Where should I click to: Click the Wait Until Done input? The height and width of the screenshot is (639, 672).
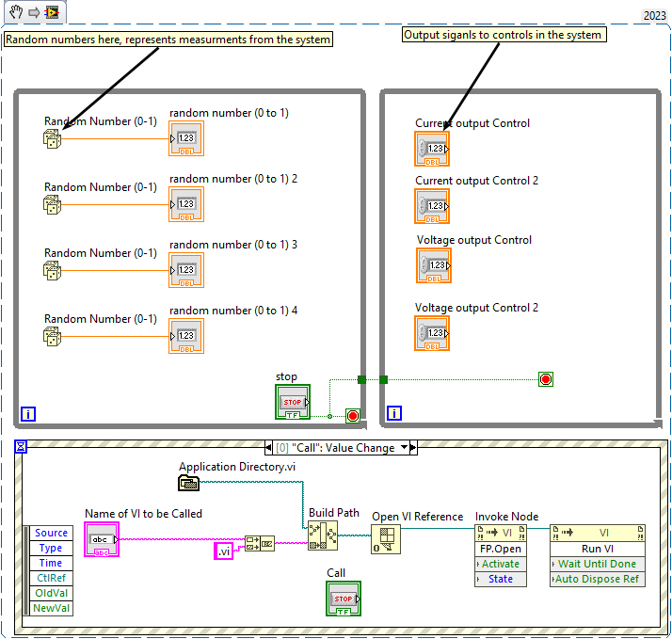(597, 564)
